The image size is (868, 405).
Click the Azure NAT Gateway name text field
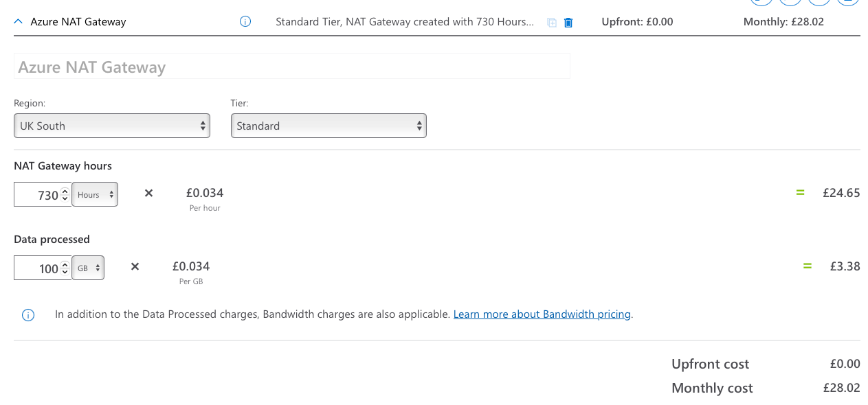point(291,67)
